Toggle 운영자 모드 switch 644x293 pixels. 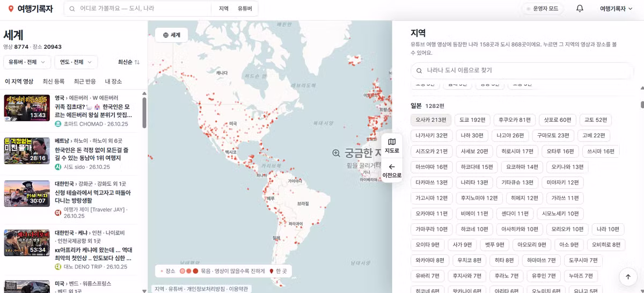coord(543,9)
